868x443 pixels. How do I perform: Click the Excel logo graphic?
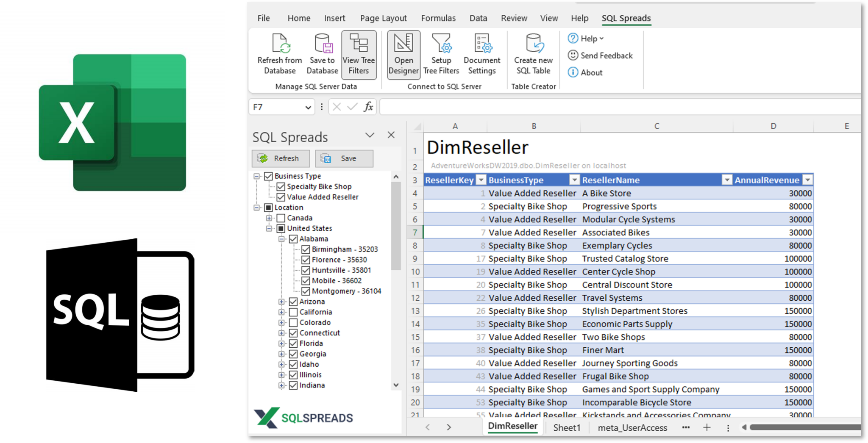112,122
